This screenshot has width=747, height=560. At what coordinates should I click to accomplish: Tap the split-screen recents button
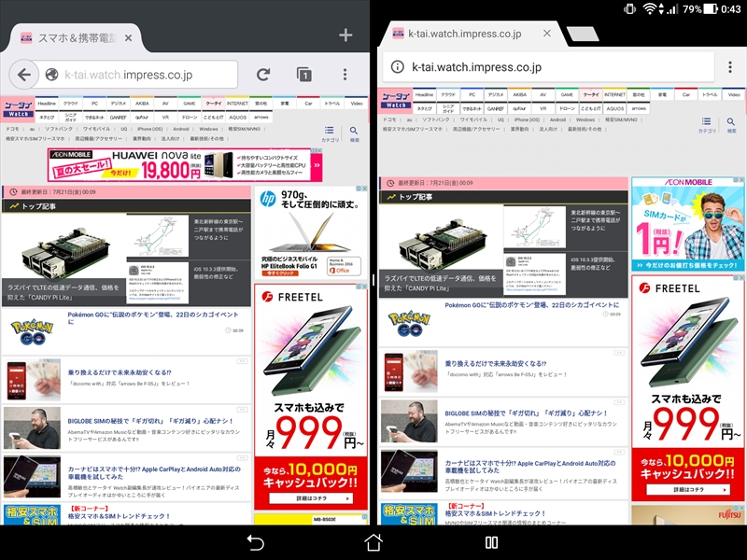point(491,542)
